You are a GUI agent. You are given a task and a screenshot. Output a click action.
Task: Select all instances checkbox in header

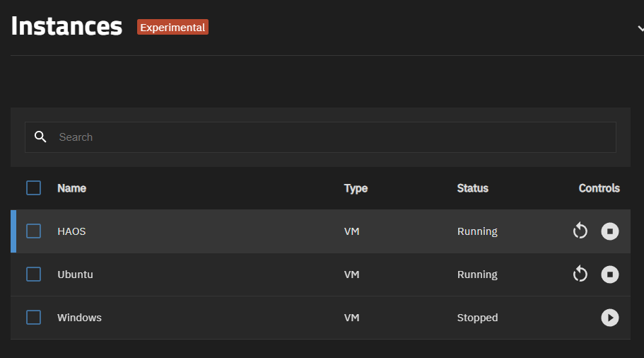[33, 187]
